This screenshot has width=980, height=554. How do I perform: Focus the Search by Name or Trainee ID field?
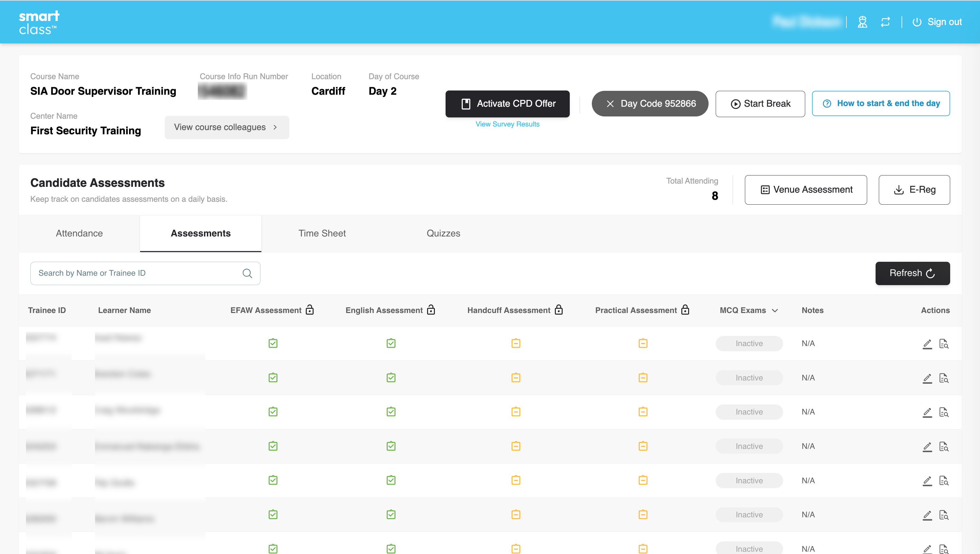click(145, 273)
